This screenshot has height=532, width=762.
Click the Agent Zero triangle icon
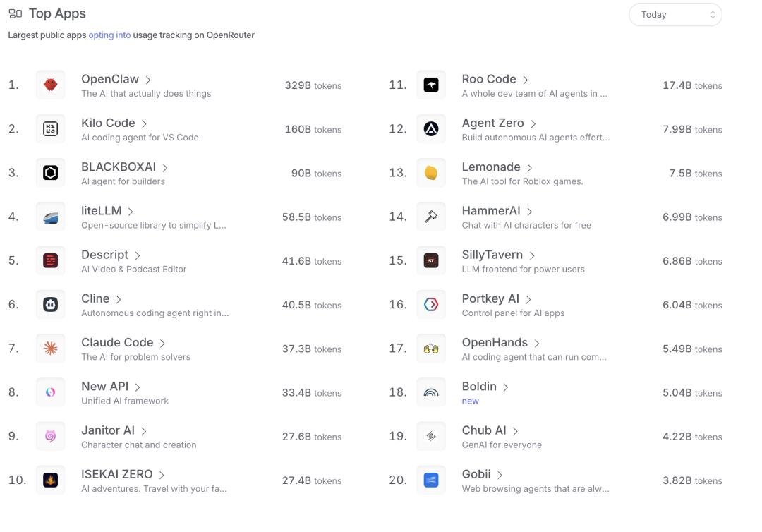[x=431, y=129]
